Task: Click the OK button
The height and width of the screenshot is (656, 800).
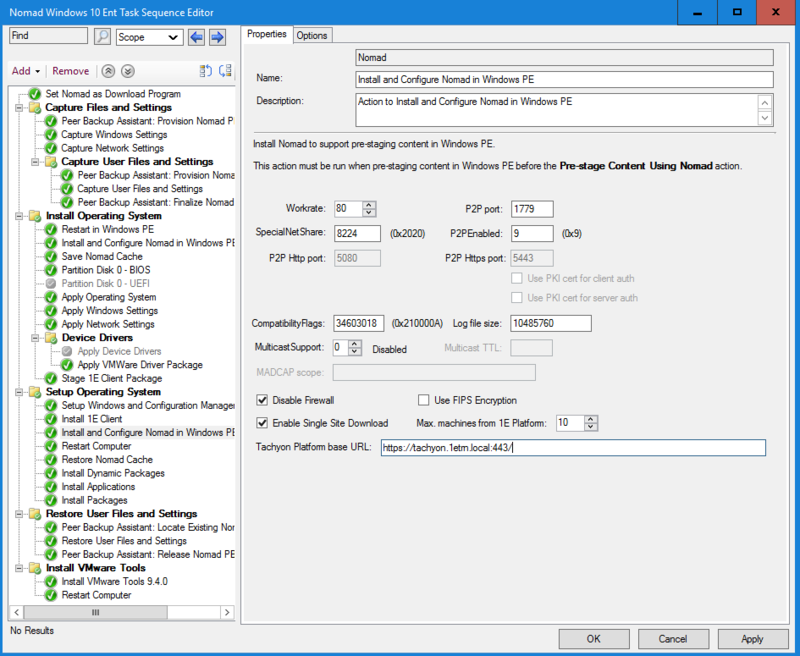Action: point(593,639)
